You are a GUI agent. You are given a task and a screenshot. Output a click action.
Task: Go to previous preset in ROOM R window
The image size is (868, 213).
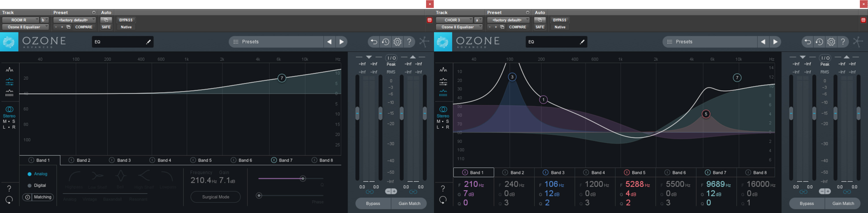(329, 42)
